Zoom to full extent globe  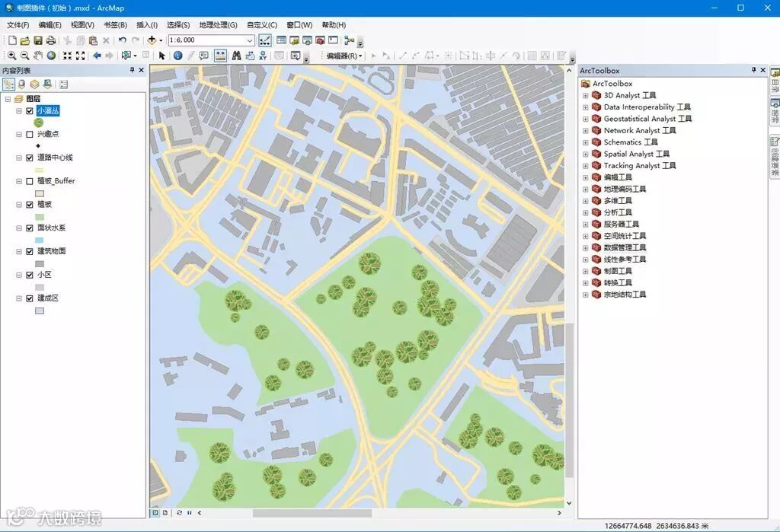(x=51, y=56)
